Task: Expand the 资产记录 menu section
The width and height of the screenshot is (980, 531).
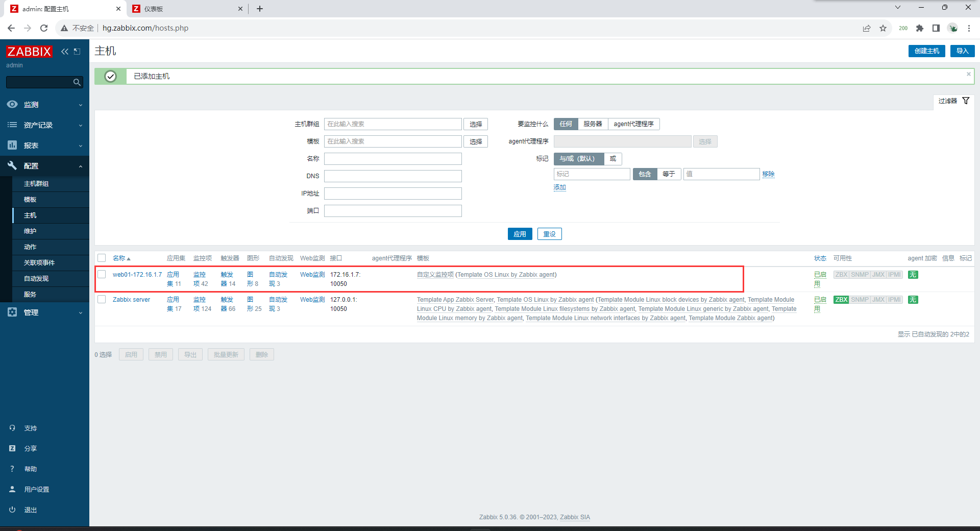Action: pyautogui.click(x=44, y=125)
